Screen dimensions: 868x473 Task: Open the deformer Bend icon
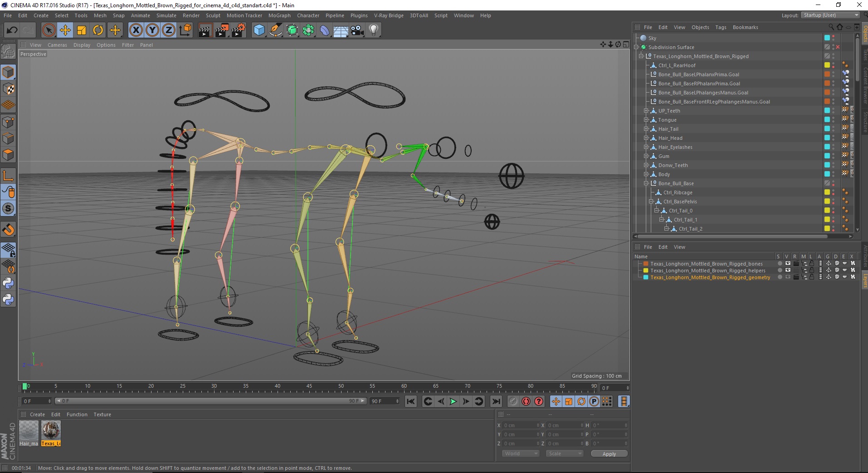pos(325,30)
